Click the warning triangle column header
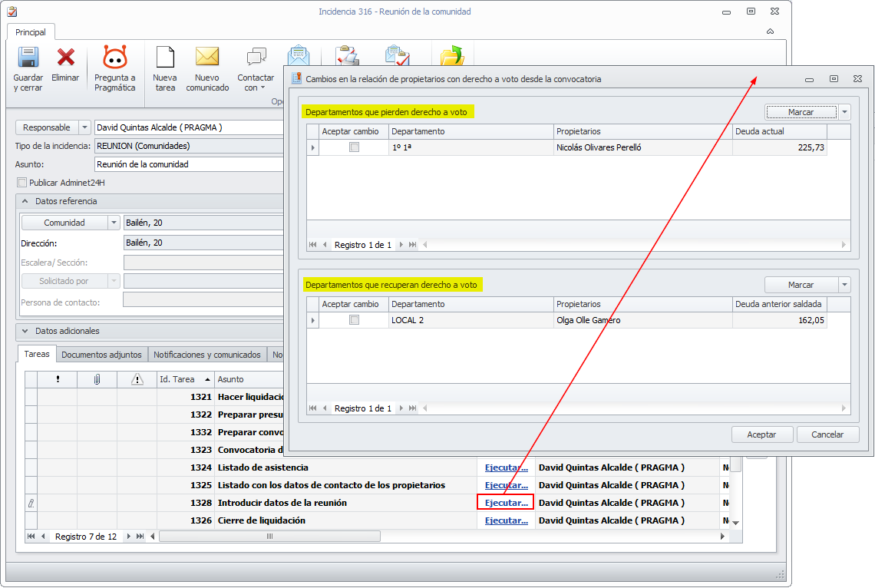 (137, 379)
